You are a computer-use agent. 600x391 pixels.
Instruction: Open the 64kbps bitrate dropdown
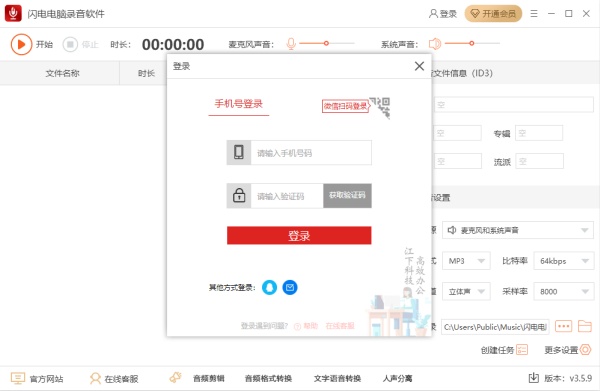pos(564,261)
